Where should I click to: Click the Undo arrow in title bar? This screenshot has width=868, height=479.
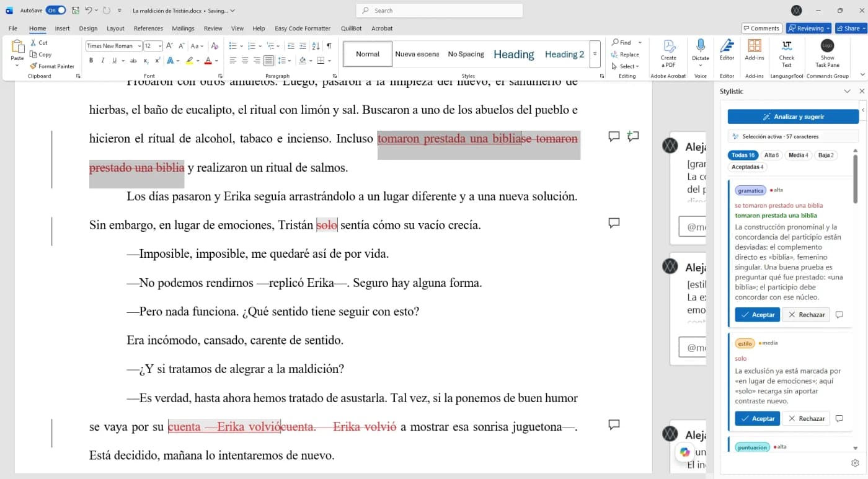pos(89,11)
